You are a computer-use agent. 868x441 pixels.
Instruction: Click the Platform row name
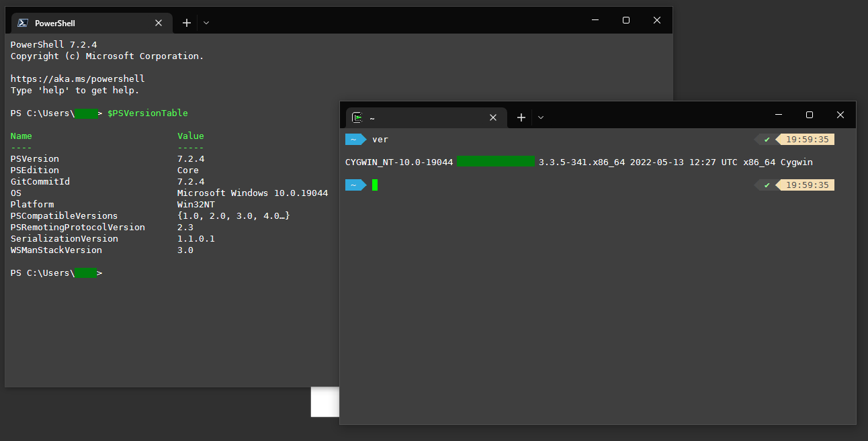tap(32, 204)
